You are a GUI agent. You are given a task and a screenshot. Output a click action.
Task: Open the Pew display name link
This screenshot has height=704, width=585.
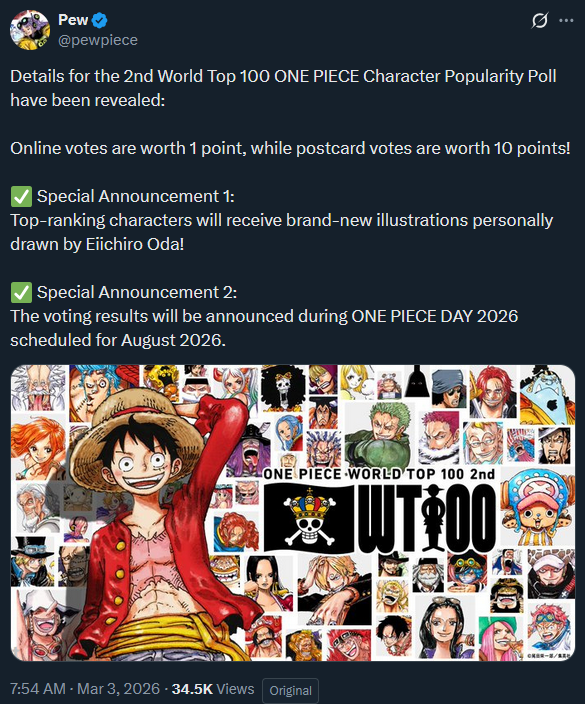pyautogui.click(x=73, y=20)
